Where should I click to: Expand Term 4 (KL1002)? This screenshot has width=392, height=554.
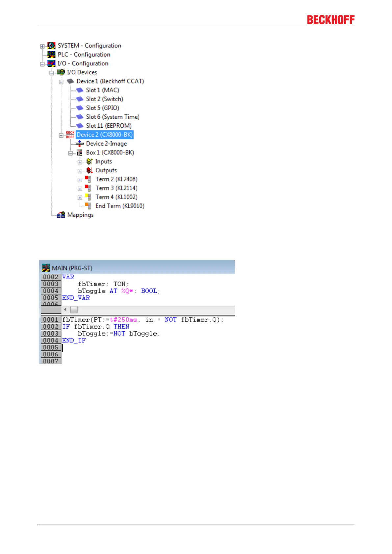click(x=80, y=197)
